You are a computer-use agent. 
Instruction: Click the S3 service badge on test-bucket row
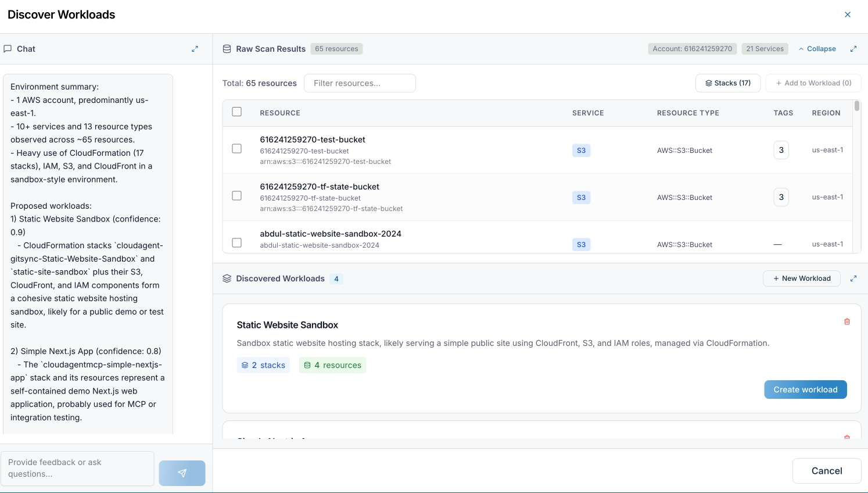pos(580,150)
